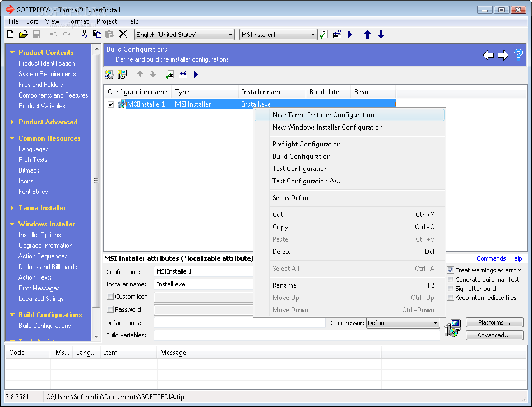Open the Compressor dropdown
Screen dimensions: 532x407
tap(436, 322)
